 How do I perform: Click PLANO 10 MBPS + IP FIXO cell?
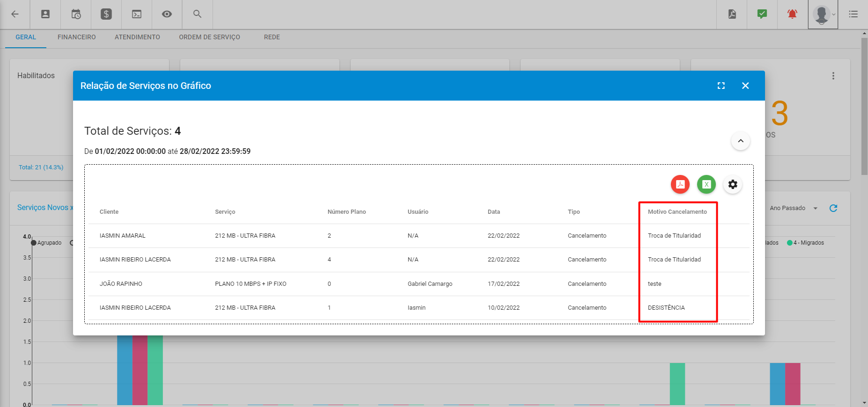[250, 284]
